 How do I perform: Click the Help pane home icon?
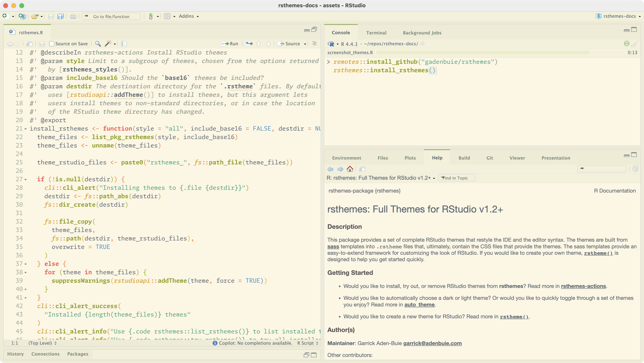click(350, 169)
